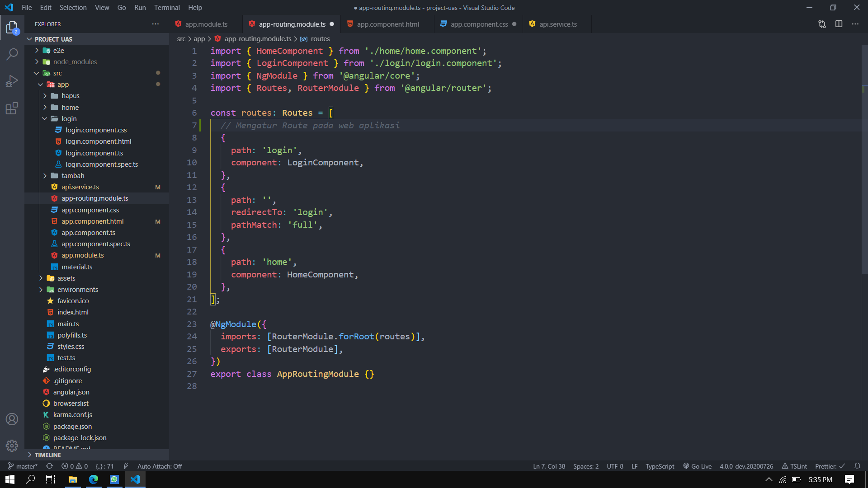This screenshot has width=868, height=488.
Task: Open the notifications bell in status bar
Action: pyautogui.click(x=857, y=466)
